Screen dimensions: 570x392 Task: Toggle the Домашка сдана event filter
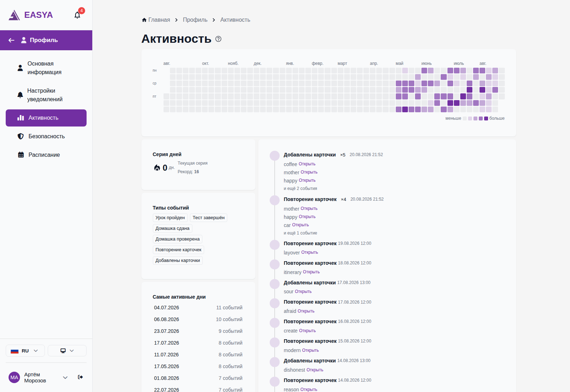pos(172,228)
